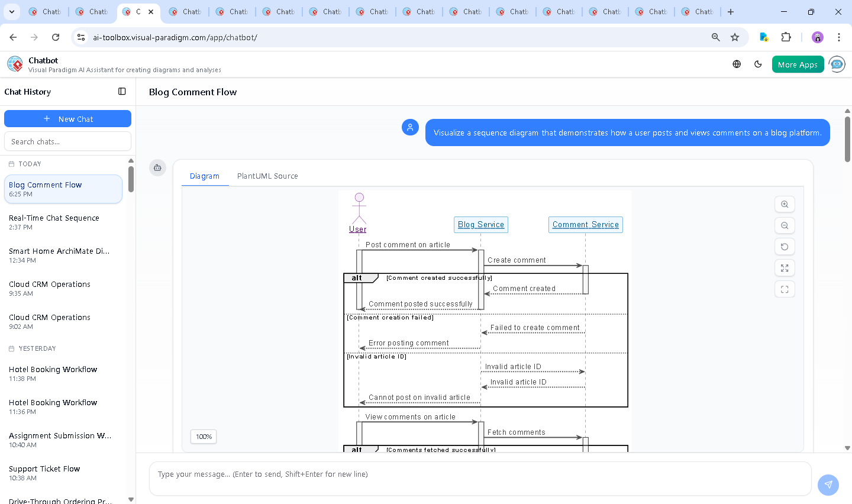Zoom in on the diagram
Screen dimensions: 852x504
(785, 204)
